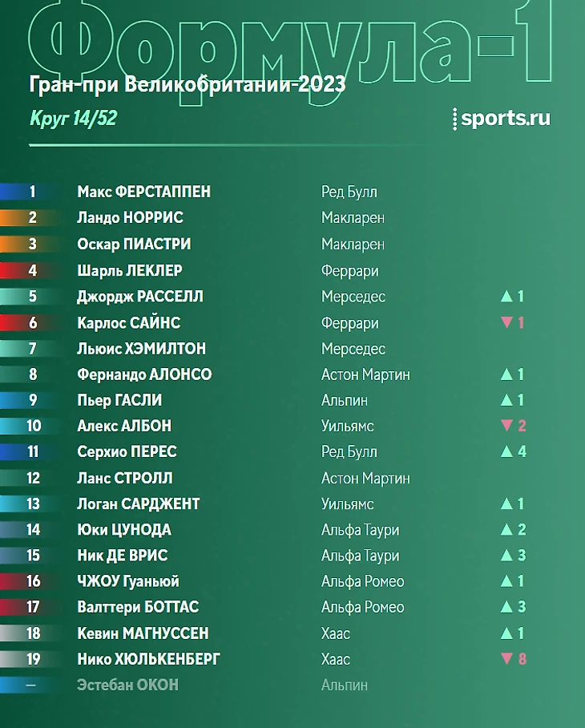The image size is (585, 728).
Task: Click the red down arrow next to Карлос САЙНС
Action: (506, 323)
